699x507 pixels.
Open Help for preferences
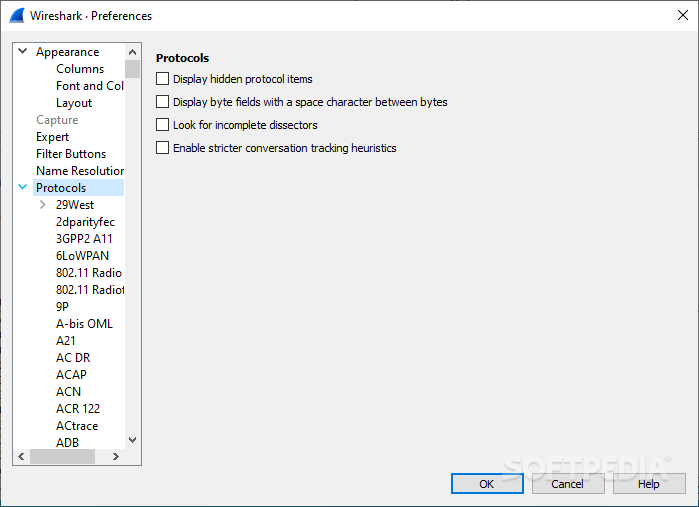(x=649, y=484)
